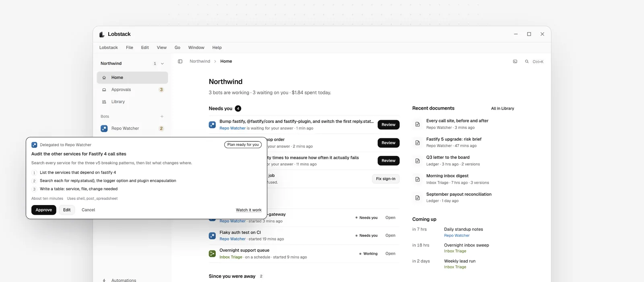644x282 pixels.
Task: Click Repo Watcher avatar in the Delegated popup
Action: pos(34,145)
